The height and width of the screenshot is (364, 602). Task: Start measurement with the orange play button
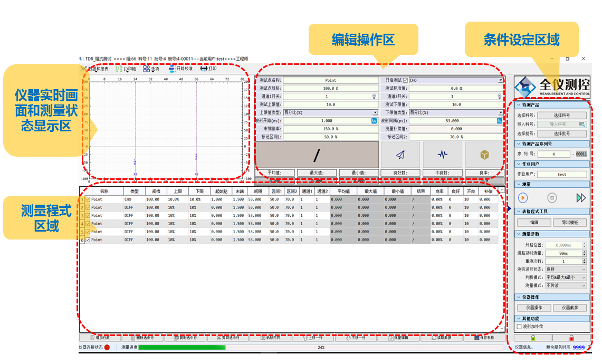[x=523, y=198]
